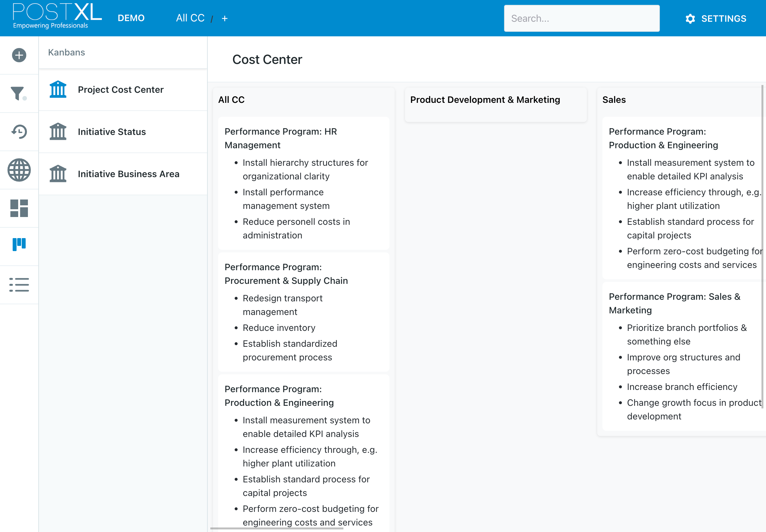Click the horizontal scrollbar at bottom
Image resolution: width=766 pixels, height=532 pixels.
coord(277,528)
